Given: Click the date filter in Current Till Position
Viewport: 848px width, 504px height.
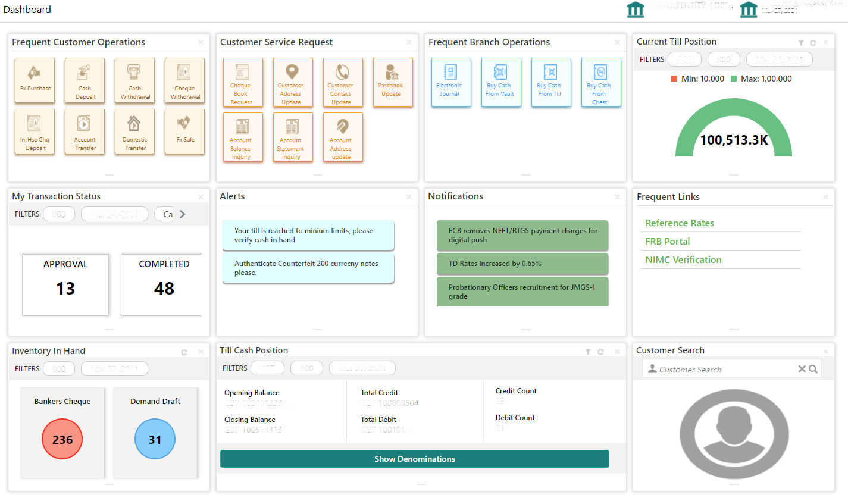Looking at the screenshot, I should tap(780, 60).
